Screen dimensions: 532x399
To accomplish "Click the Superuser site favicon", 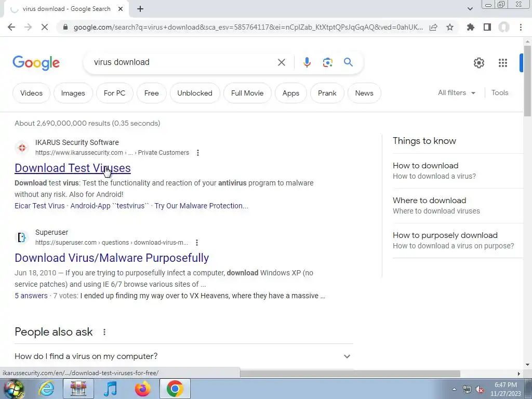I will 22,237.
